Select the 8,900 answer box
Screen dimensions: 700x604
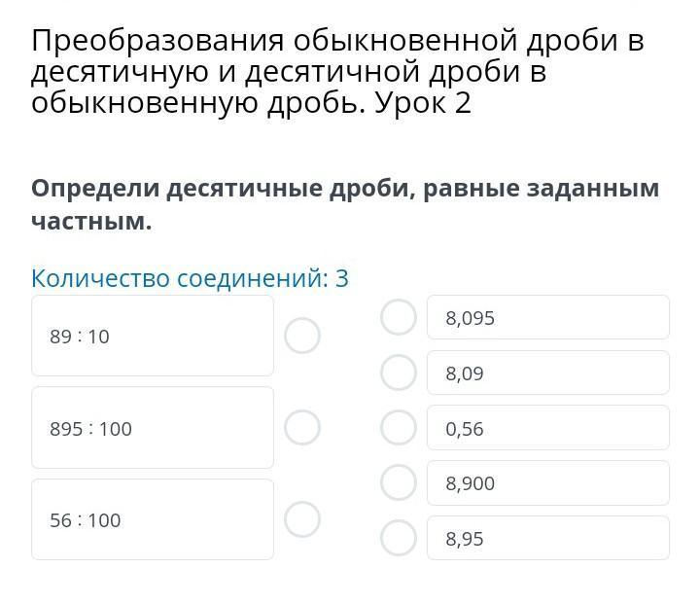pyautogui.click(x=547, y=483)
